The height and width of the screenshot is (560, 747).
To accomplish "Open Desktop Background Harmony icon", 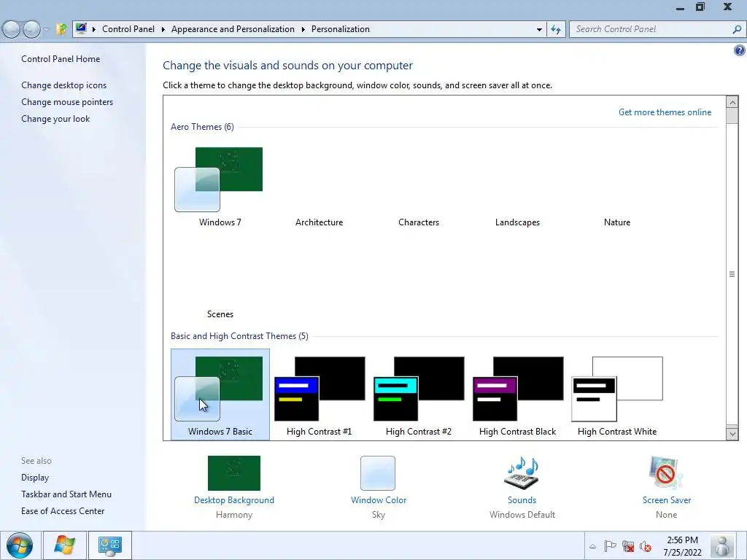I will [x=234, y=472].
